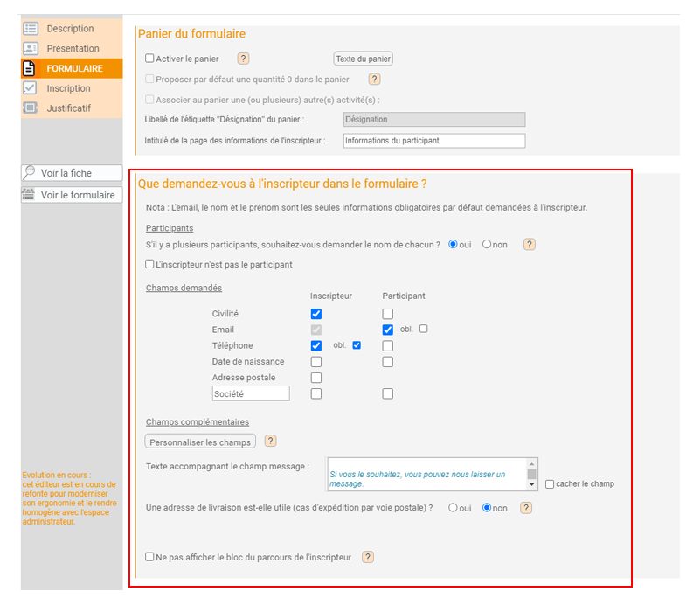Click Voir le formulaire button

[72, 195]
